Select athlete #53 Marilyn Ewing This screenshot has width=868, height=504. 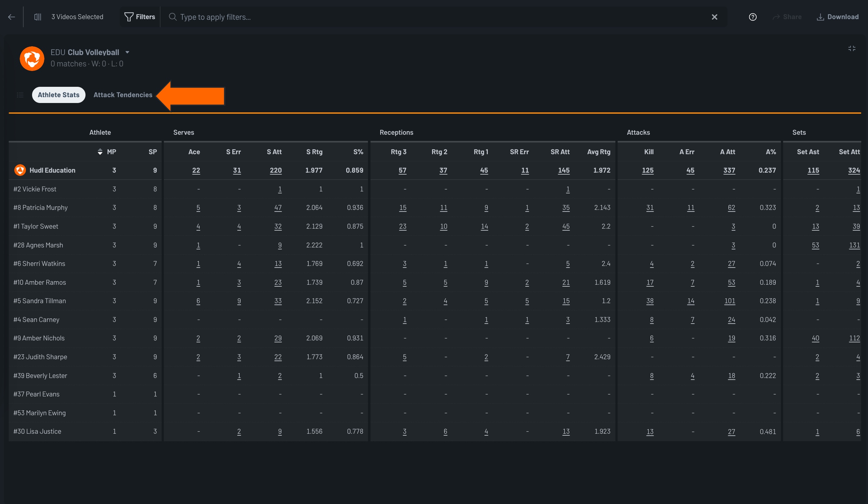tap(40, 413)
